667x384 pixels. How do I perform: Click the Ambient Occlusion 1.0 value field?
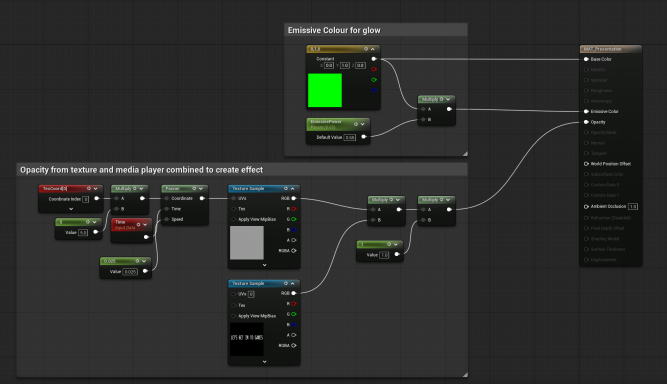[633, 207]
